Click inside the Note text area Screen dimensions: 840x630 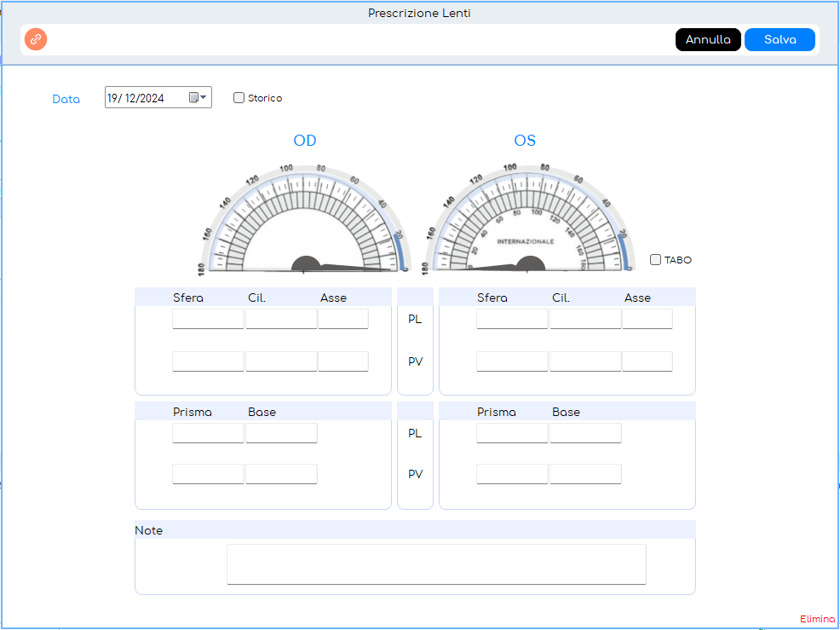436,564
